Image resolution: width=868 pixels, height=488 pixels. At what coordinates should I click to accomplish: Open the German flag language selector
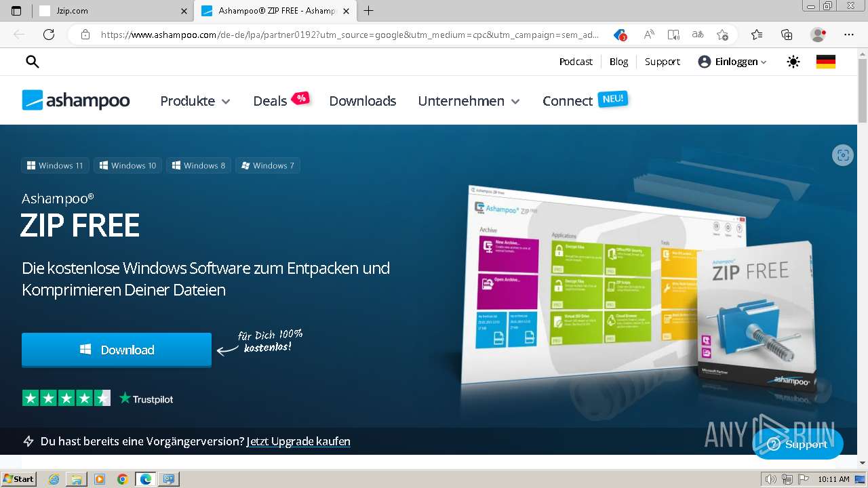(x=825, y=62)
